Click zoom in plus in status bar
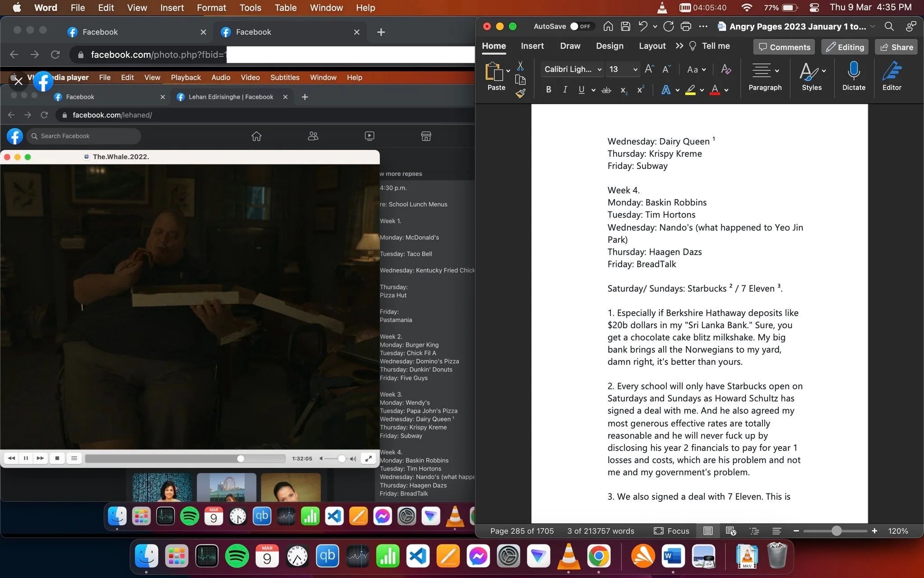Screen dimensions: 924x578 click(874, 531)
